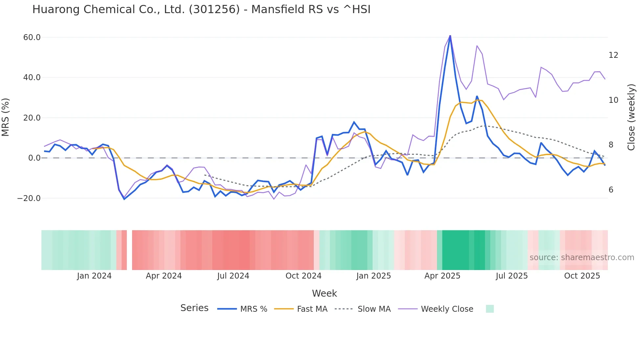Click the right-axis value 6
This screenshot has width=644, height=362.
tap(611, 190)
